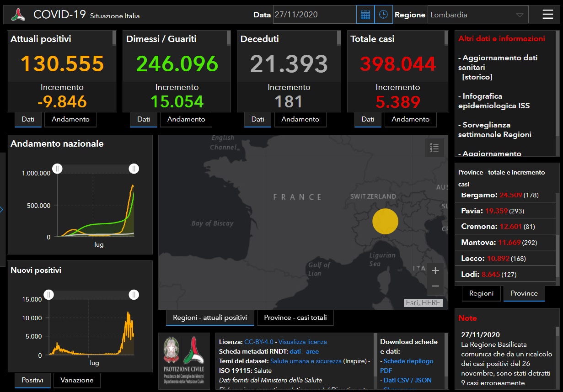Zoom in on the map
This screenshot has width=563, height=392.
coord(435,271)
